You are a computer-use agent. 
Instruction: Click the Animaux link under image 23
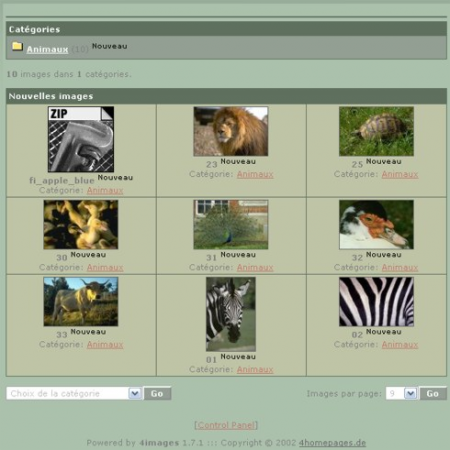(255, 174)
